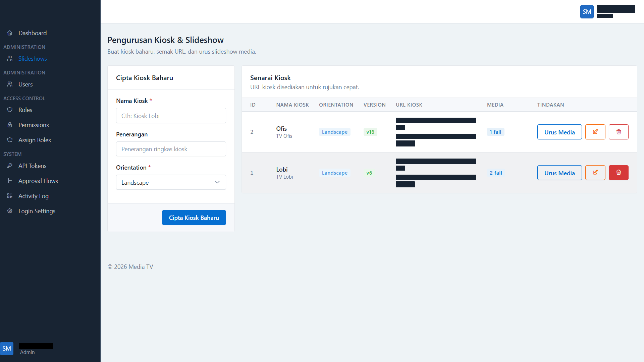Click the 'Admin' role label in the sidebar
The width and height of the screenshot is (644, 362).
pos(27,352)
